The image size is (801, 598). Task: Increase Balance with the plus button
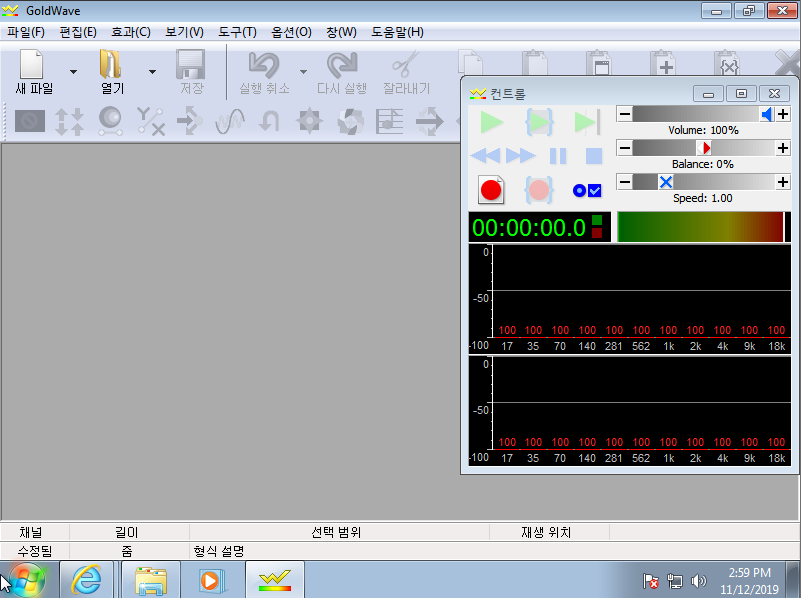[x=783, y=148]
